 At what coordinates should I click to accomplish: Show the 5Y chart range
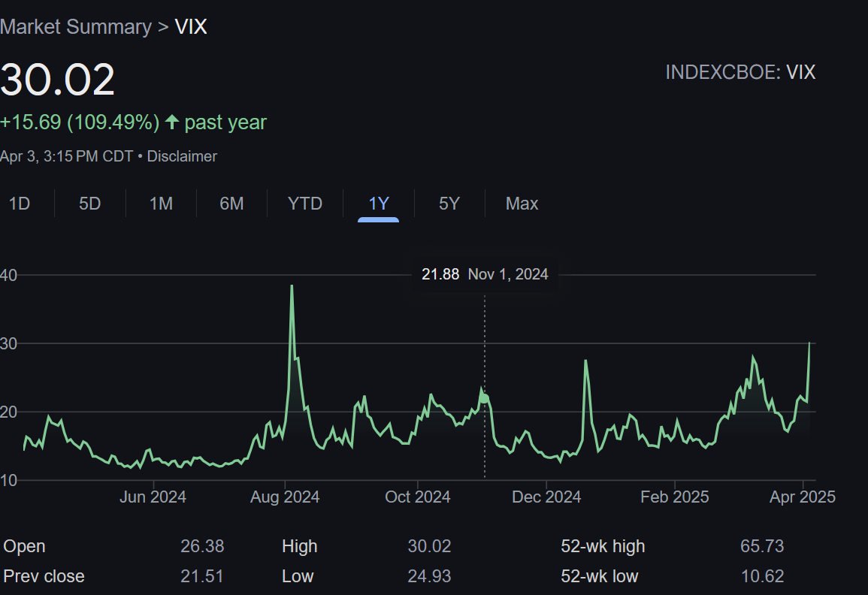[x=449, y=204]
